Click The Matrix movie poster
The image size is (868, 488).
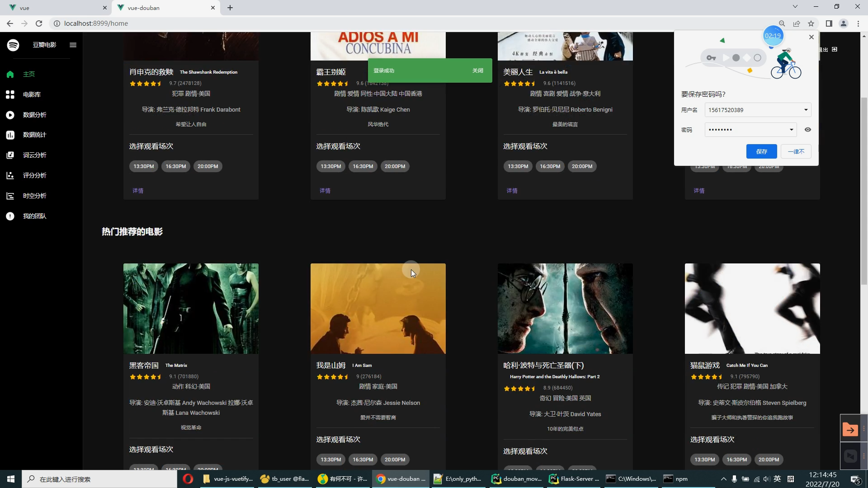click(191, 309)
